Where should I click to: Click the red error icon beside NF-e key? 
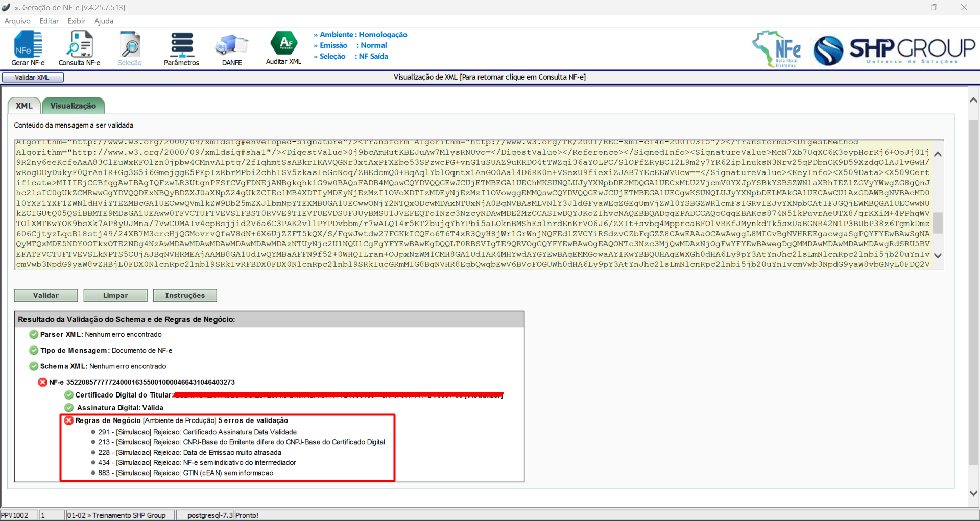pos(43,382)
